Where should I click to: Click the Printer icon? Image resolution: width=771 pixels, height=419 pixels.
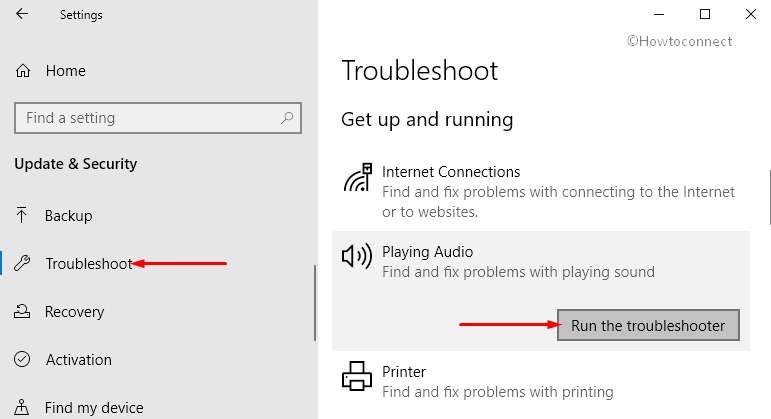click(x=356, y=376)
